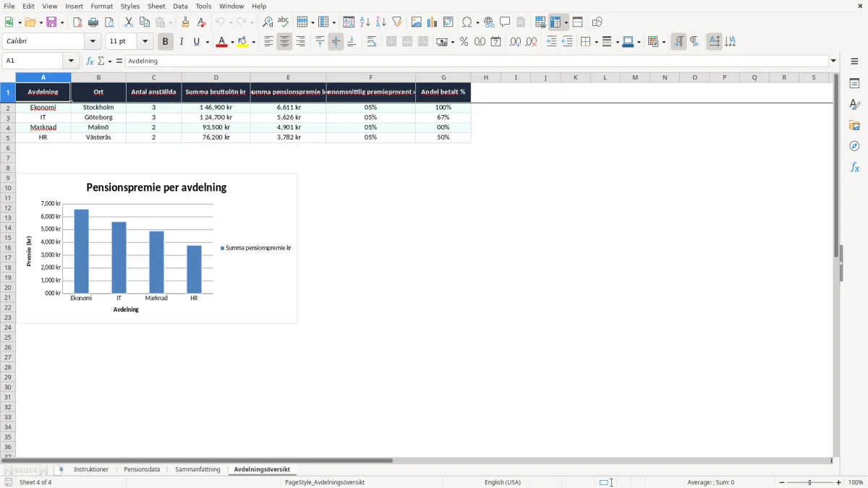Viewport: 868px width, 488px height.
Task: Click the Save document icon
Action: tap(51, 22)
